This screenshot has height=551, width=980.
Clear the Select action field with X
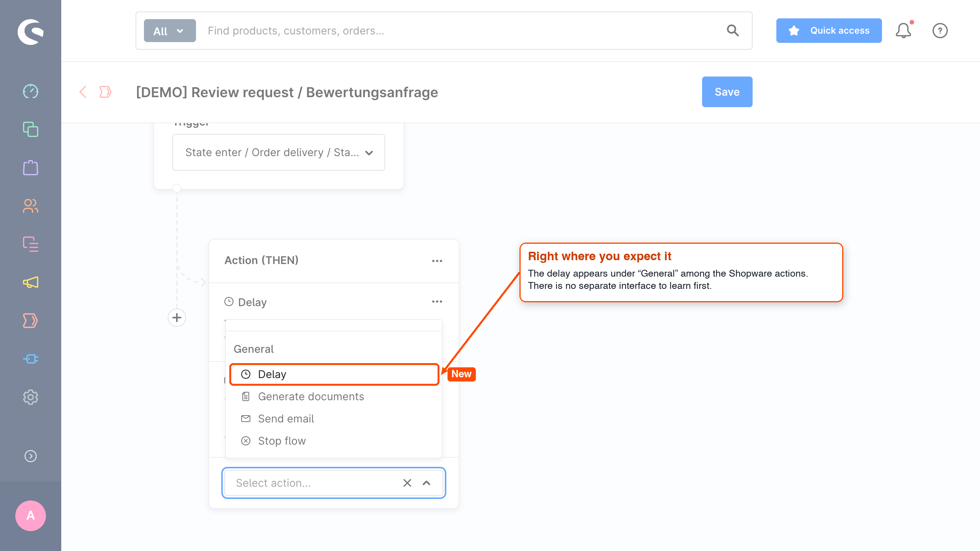(x=407, y=483)
